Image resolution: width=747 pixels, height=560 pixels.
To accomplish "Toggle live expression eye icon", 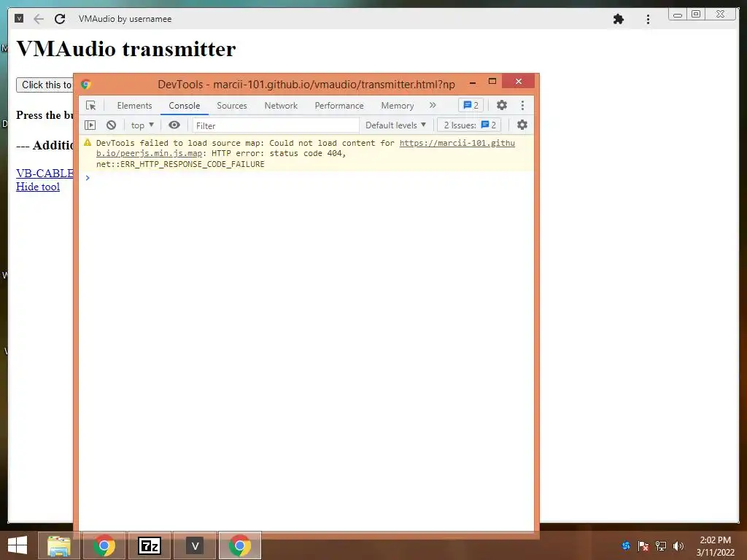I will pos(174,125).
